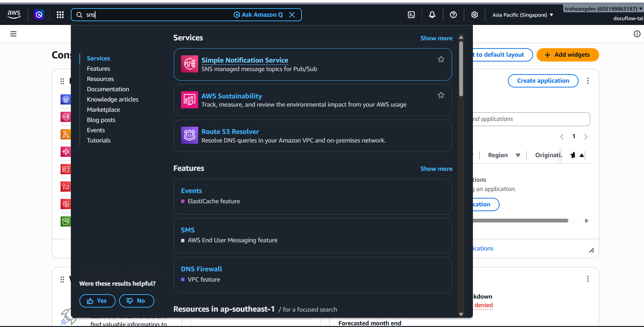Open the help question mark menu
Screen dimensions: 644x327
click(x=453, y=15)
